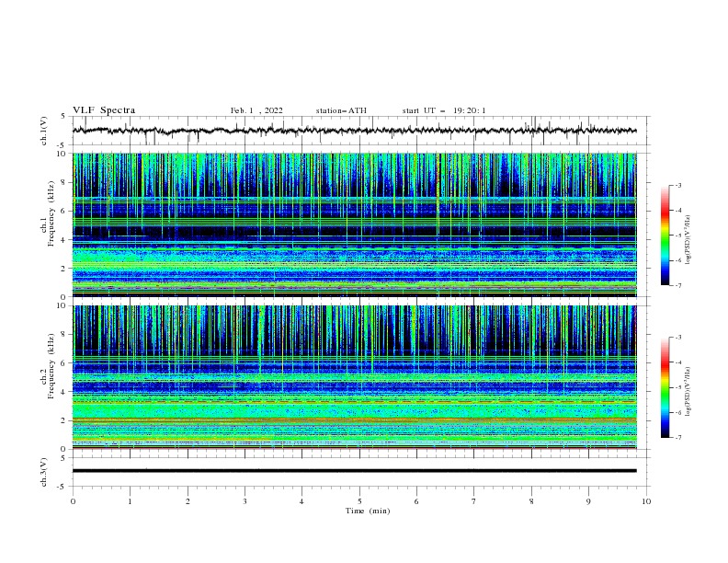This screenshot has height=563, width=728.
Task: Click the ch.2 PSD color scale bar
Action: click(x=665, y=387)
